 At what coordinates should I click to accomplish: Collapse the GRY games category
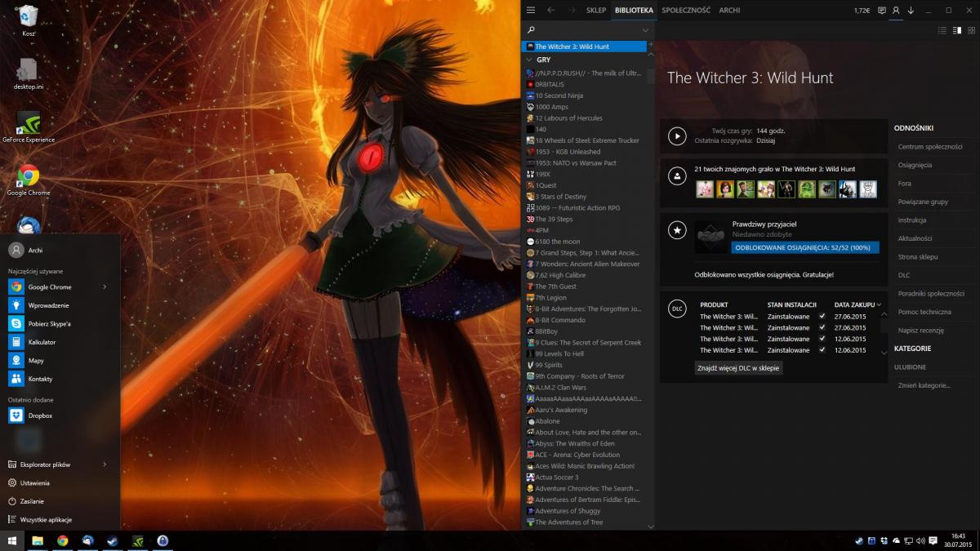pyautogui.click(x=530, y=60)
